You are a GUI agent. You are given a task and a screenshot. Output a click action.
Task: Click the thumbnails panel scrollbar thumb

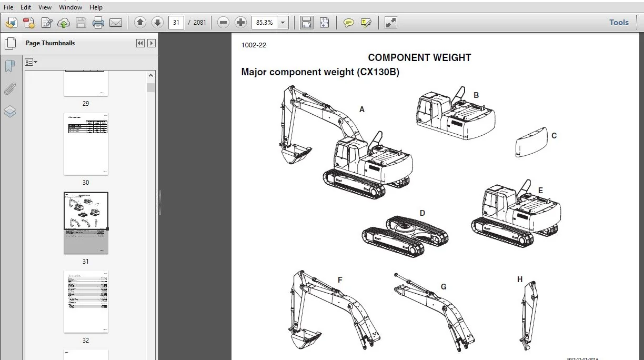pos(151,87)
